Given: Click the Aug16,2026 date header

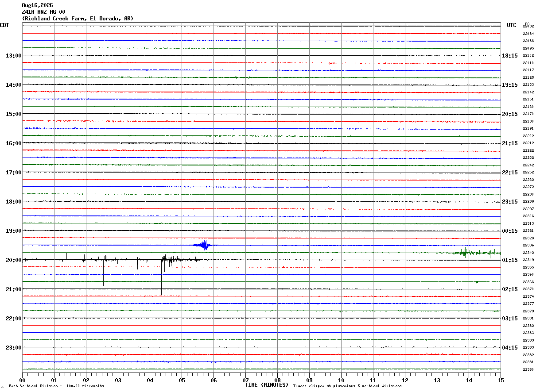Looking at the screenshot, I should pos(37,5).
